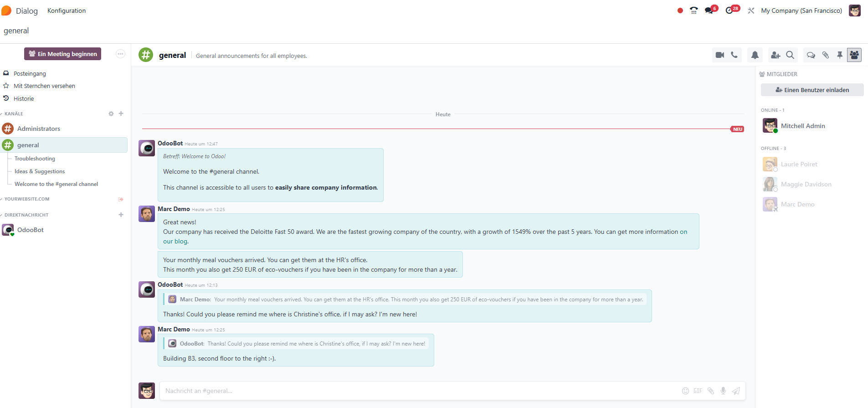Click Einen Benutzer einladen button
This screenshot has height=408, width=868.
coord(812,90)
